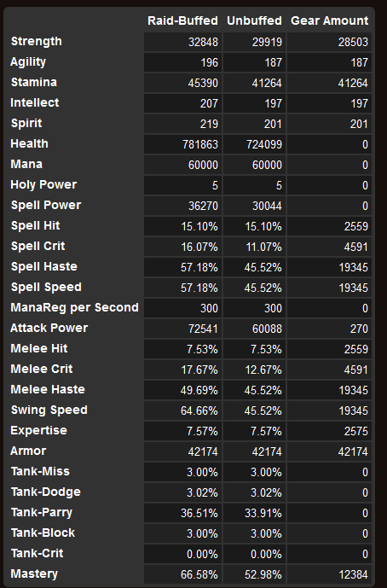Select the ManaReg per Second label
387x588 pixels.
pyautogui.click(x=74, y=307)
